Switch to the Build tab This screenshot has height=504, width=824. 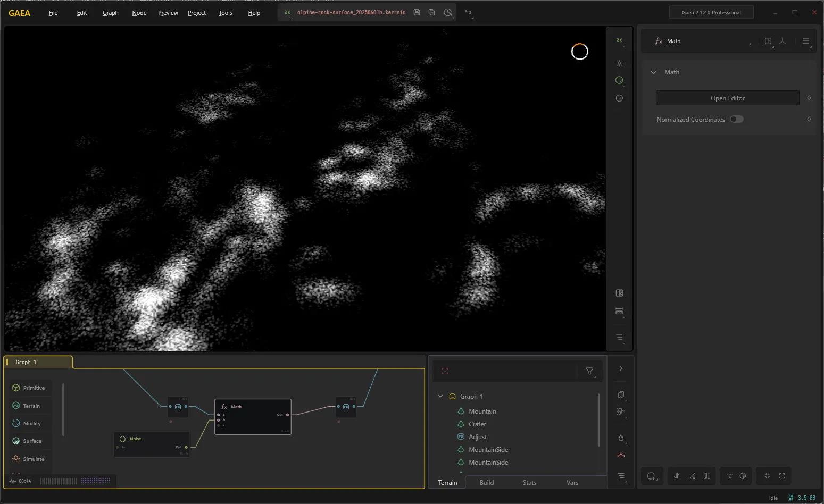pos(487,483)
